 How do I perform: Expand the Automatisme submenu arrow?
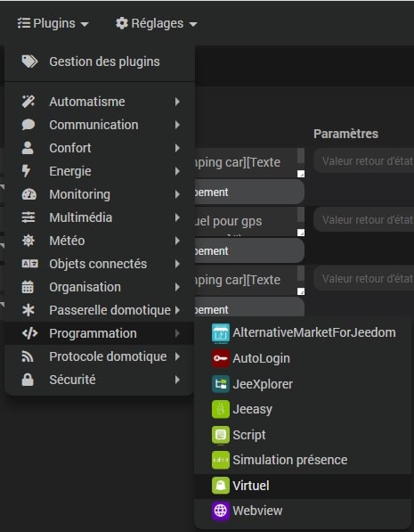coord(177,102)
